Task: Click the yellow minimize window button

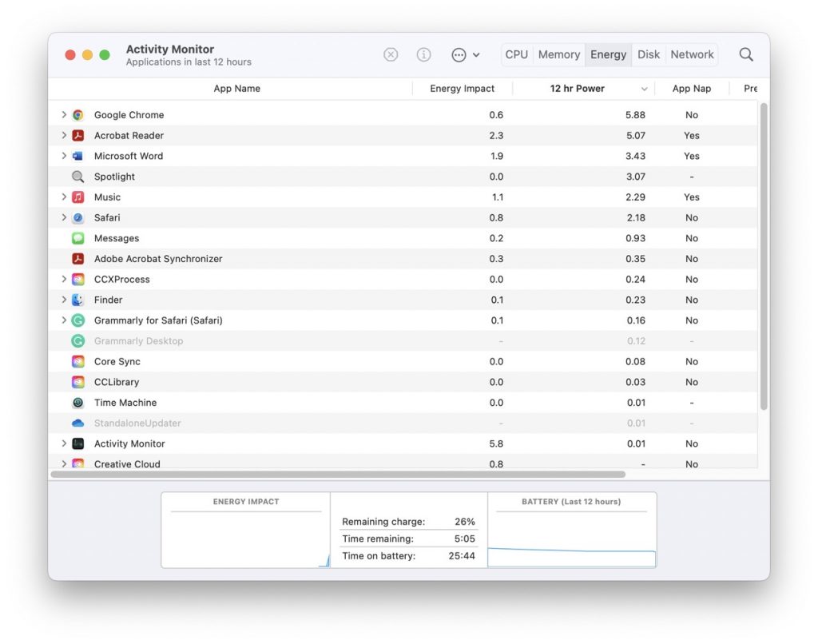Action: [x=87, y=55]
